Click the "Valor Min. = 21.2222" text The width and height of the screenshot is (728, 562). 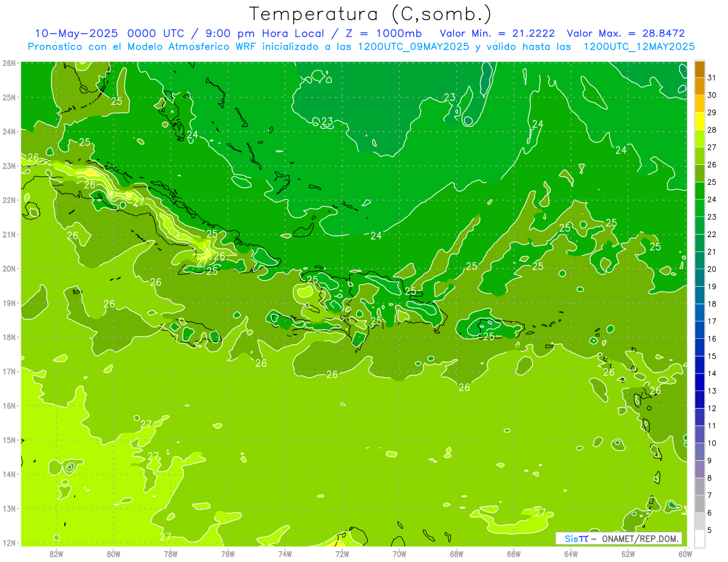tap(497, 33)
